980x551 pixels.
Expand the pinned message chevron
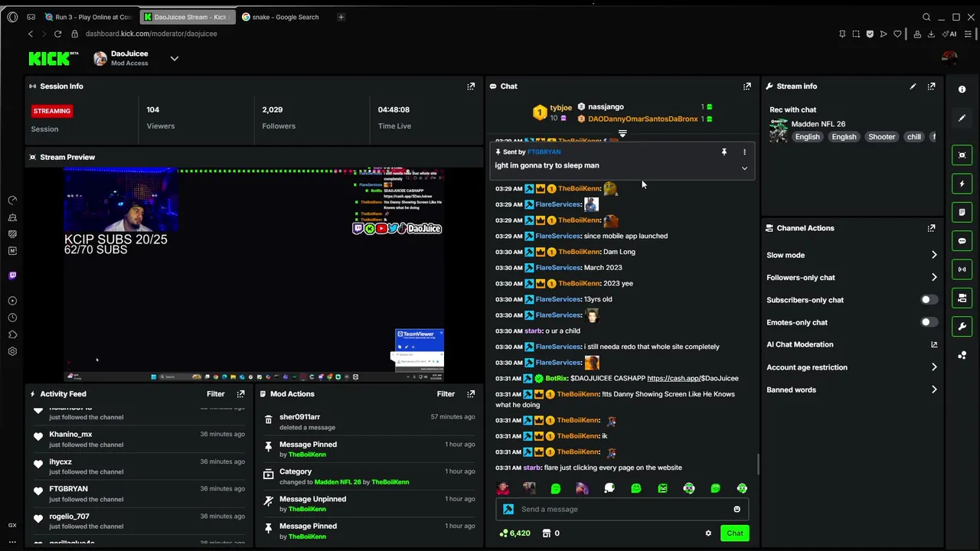(x=744, y=168)
